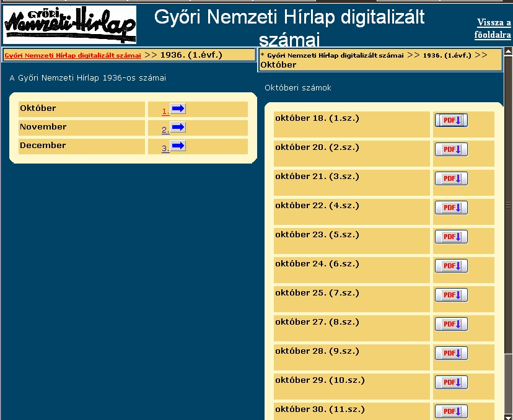Download PDF for október 18. (1.sz.)
Image resolution: width=513 pixels, height=420 pixels.
click(x=451, y=120)
